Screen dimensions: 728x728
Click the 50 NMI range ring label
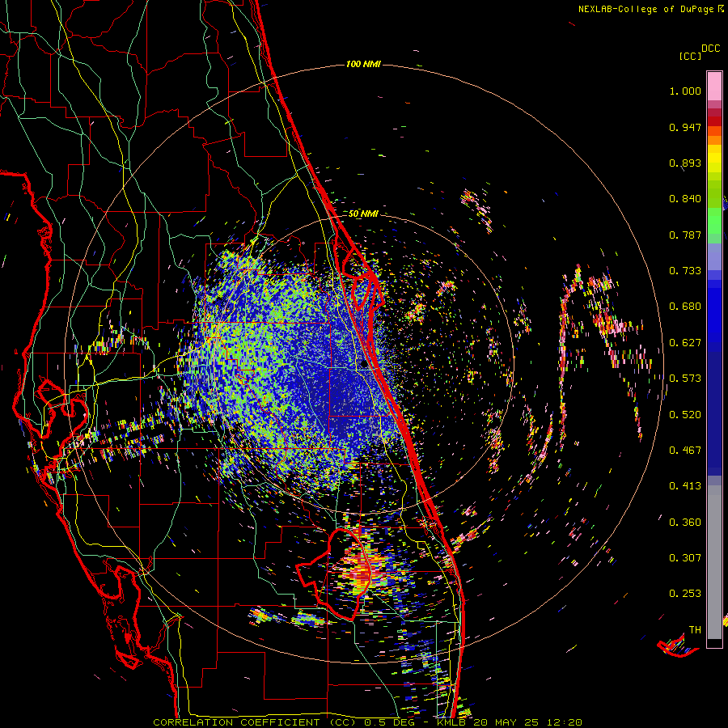pyautogui.click(x=363, y=214)
